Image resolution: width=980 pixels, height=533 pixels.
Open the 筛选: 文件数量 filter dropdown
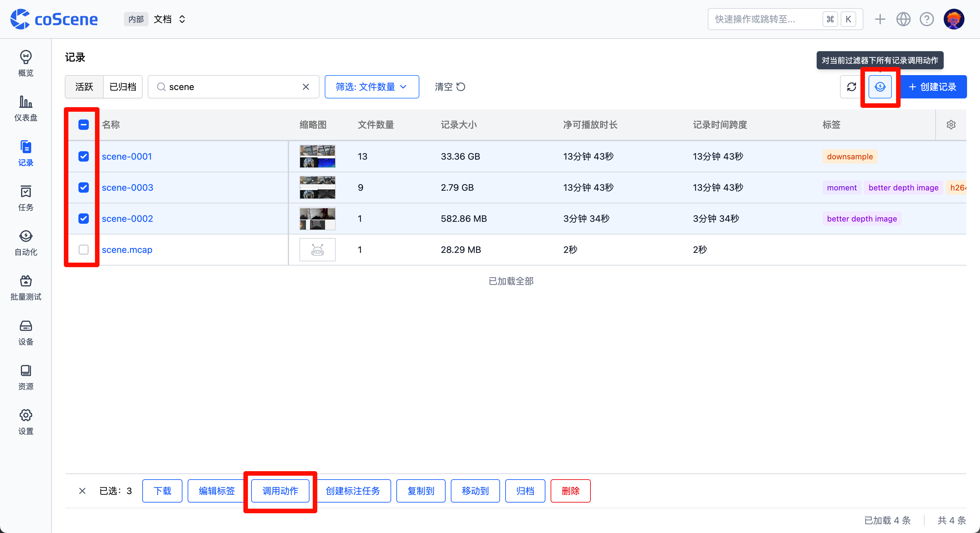pyautogui.click(x=372, y=87)
